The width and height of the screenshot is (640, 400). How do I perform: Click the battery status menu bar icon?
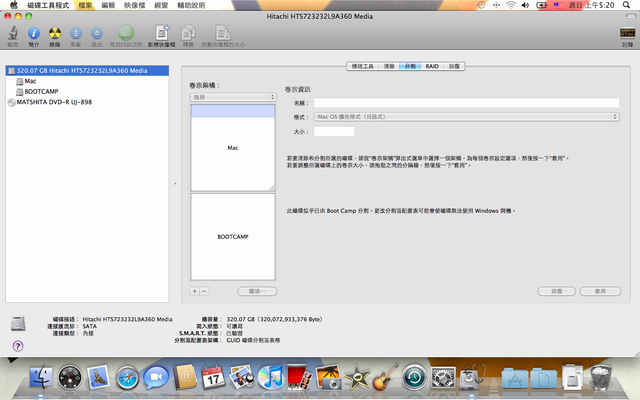(542, 5)
